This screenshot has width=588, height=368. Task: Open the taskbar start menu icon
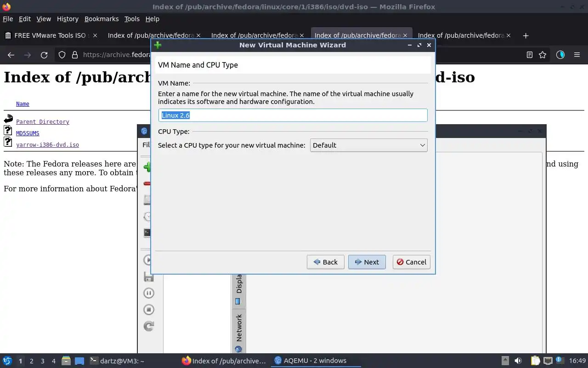click(x=7, y=361)
